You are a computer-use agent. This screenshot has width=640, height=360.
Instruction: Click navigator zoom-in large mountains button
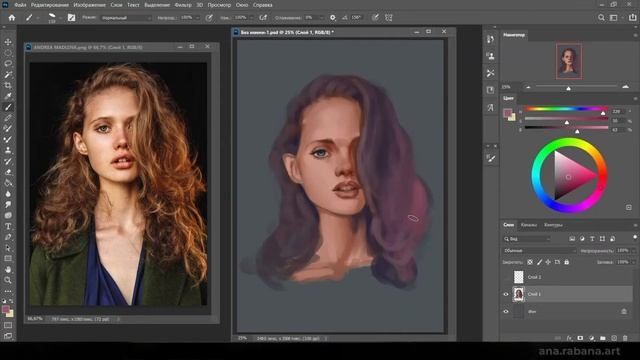click(625, 87)
